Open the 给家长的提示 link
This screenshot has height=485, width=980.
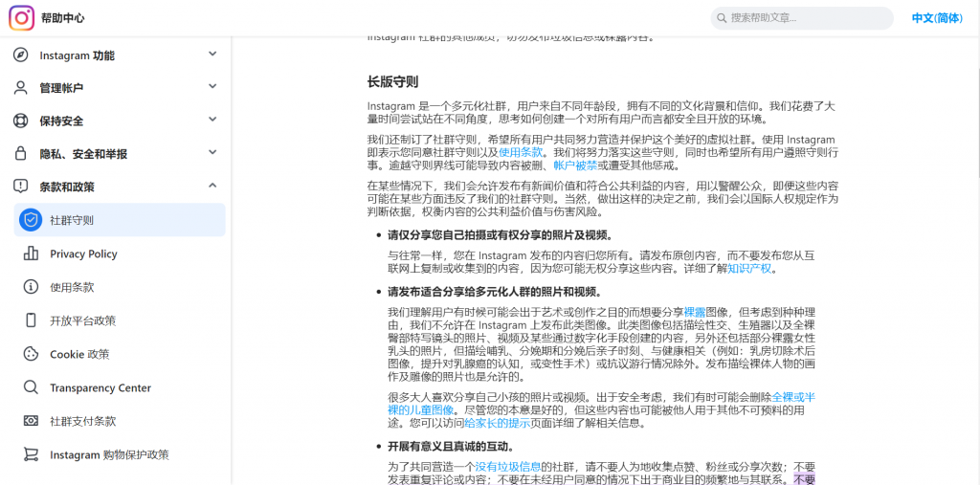[497, 423]
